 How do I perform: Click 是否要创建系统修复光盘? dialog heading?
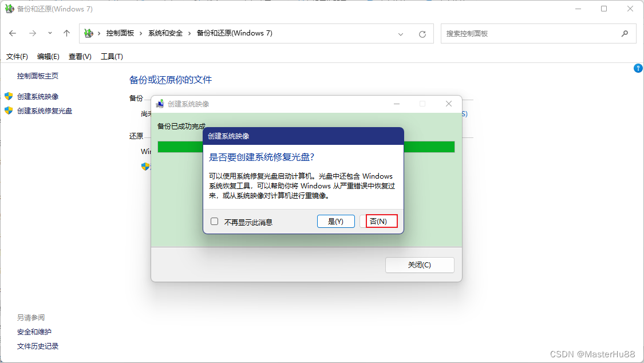tap(262, 157)
